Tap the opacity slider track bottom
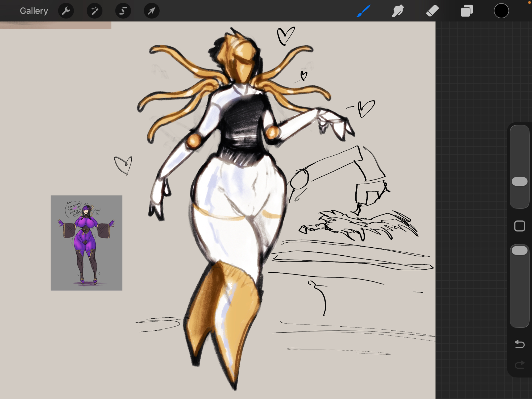The height and width of the screenshot is (399, 532). [x=519, y=314]
